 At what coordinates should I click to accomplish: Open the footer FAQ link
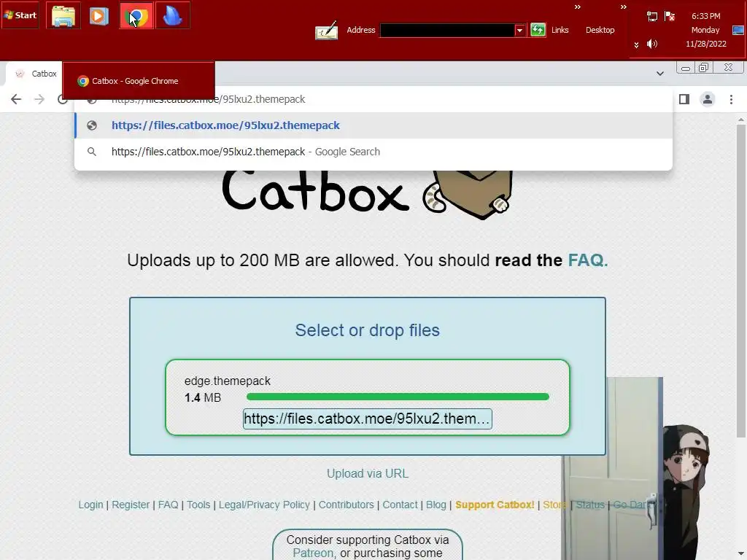(x=169, y=505)
